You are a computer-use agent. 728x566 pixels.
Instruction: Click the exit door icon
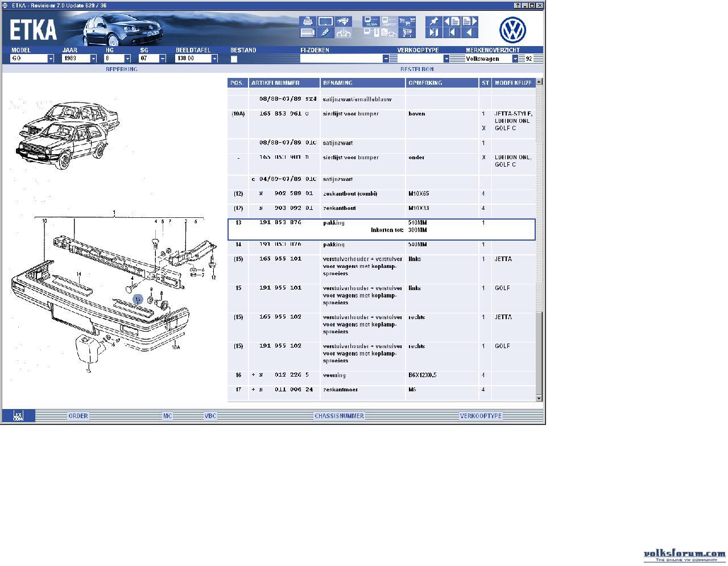click(x=434, y=32)
